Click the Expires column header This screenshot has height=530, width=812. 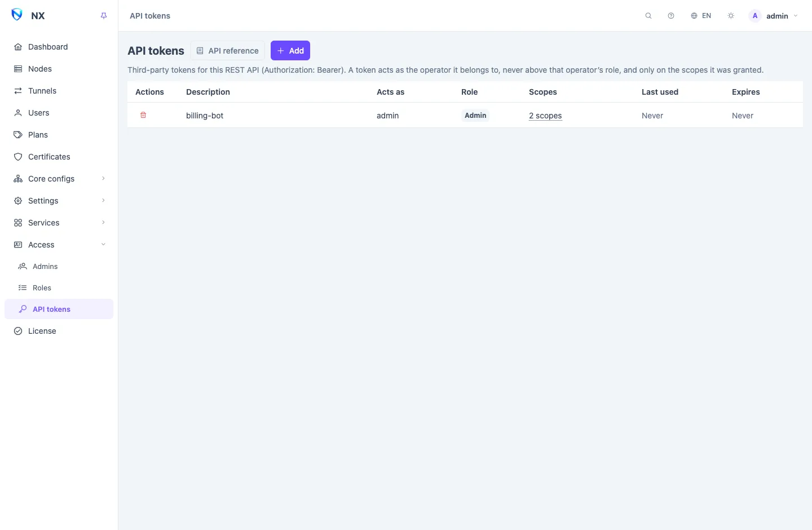746,92
